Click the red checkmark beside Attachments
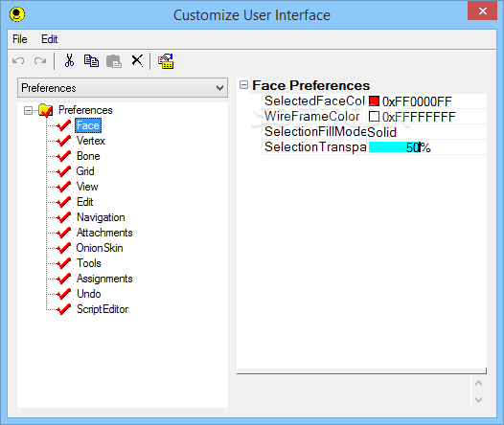504x425 pixels. pyautogui.click(x=63, y=233)
